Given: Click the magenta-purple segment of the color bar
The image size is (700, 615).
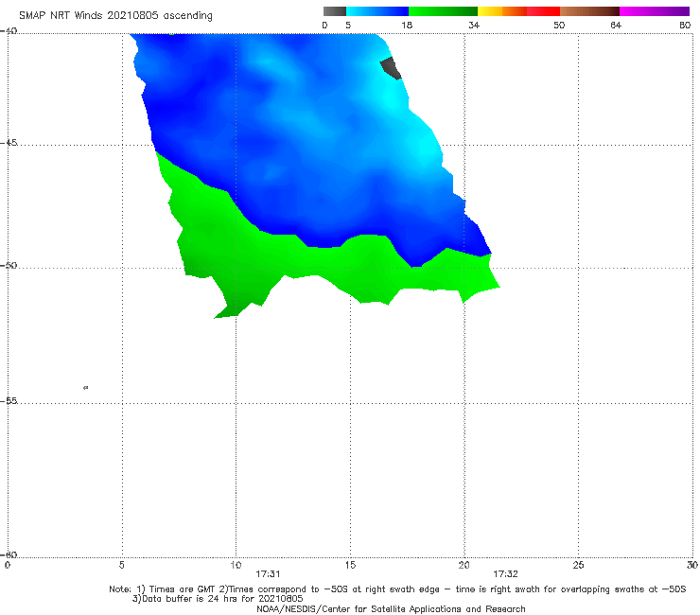Looking at the screenshot, I should click(655, 11).
